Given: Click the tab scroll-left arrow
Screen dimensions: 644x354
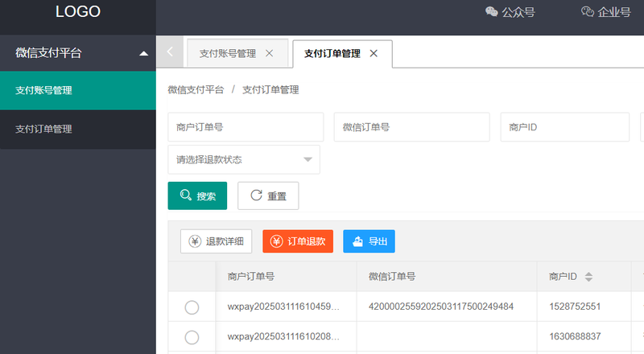Looking at the screenshot, I should (170, 51).
